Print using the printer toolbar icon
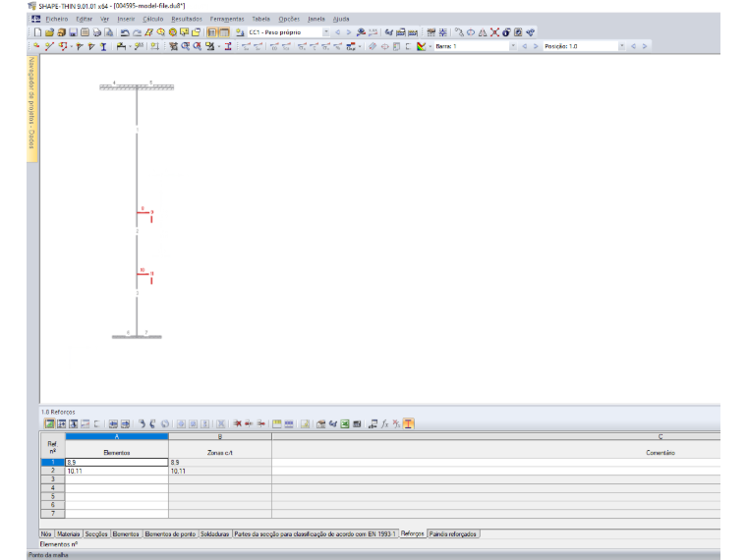This screenshot has width=747, height=560. [x=96, y=32]
